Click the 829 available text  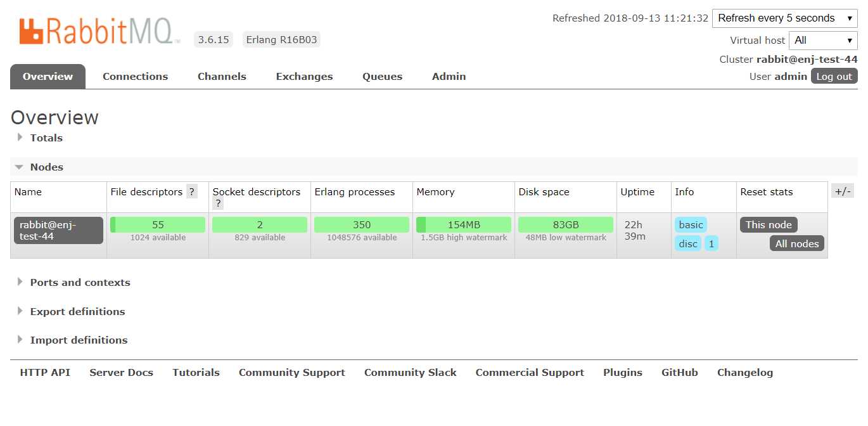(x=260, y=238)
